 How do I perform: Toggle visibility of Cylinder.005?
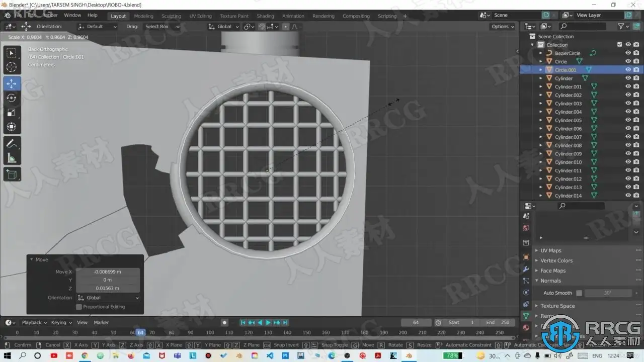point(628,120)
